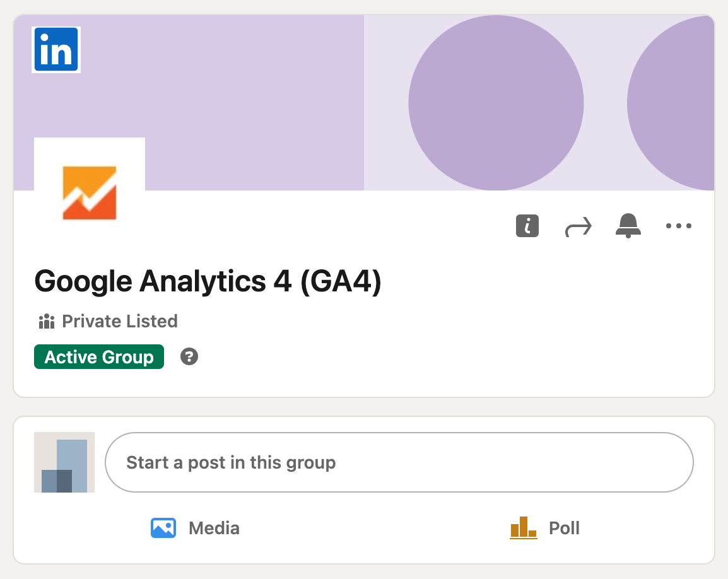Click the people icon beside Private Listed

point(47,322)
